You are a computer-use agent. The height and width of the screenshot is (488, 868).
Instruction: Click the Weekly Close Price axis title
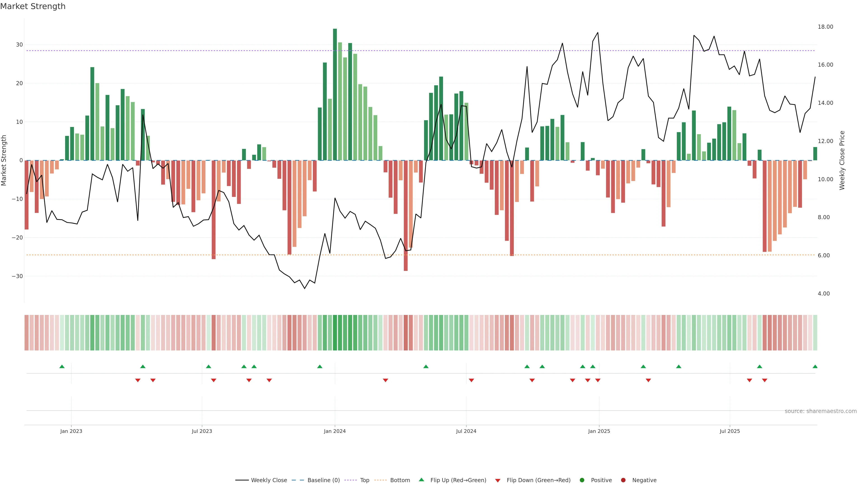(842, 160)
